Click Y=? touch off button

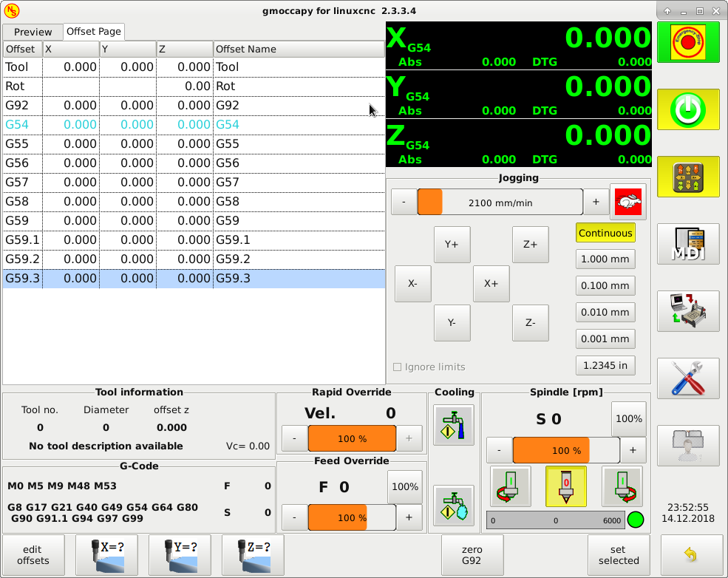point(180,555)
